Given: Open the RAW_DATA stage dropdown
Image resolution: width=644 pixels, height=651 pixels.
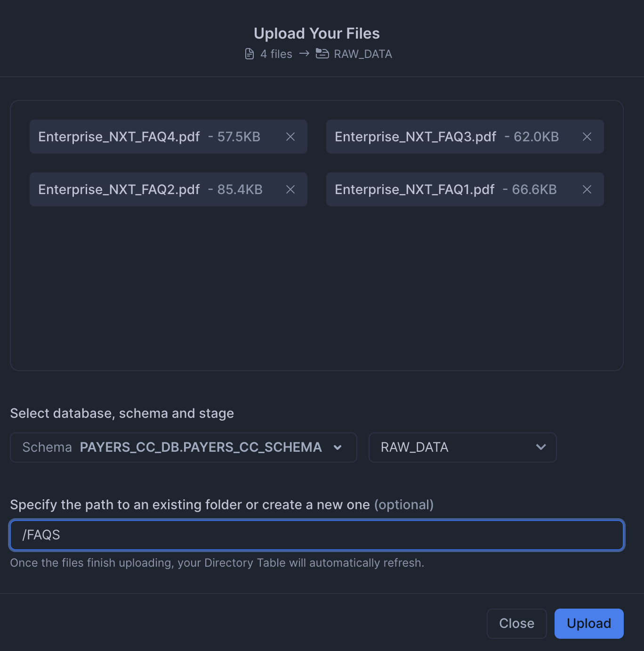Looking at the screenshot, I should (x=462, y=448).
